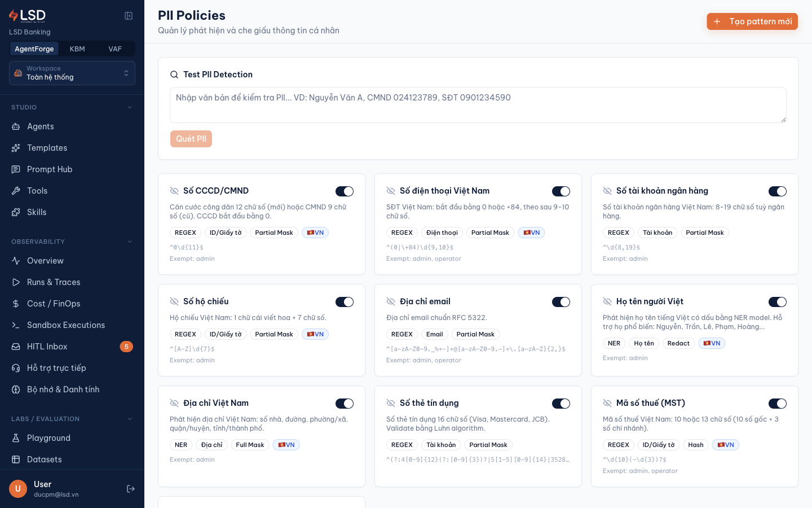Screen dimensions: 812x508
Task: Click the Tools wrench icon in sidebar
Action: tap(16, 191)
